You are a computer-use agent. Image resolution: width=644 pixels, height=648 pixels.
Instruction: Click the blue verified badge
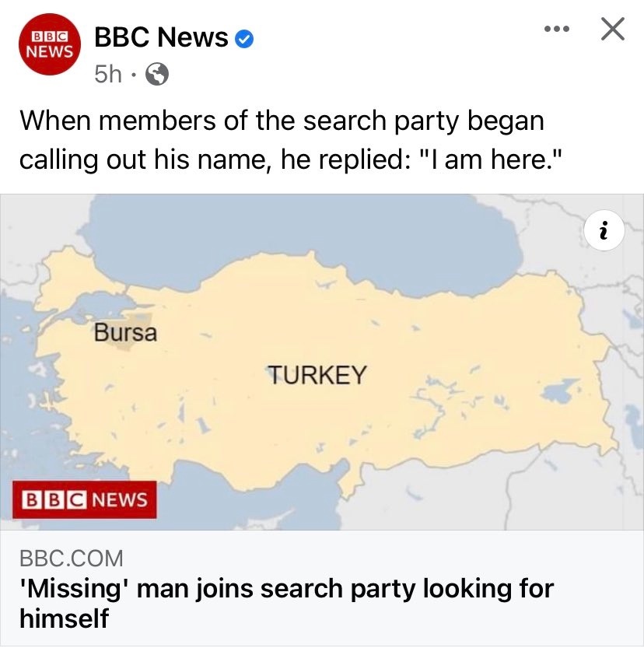244,39
